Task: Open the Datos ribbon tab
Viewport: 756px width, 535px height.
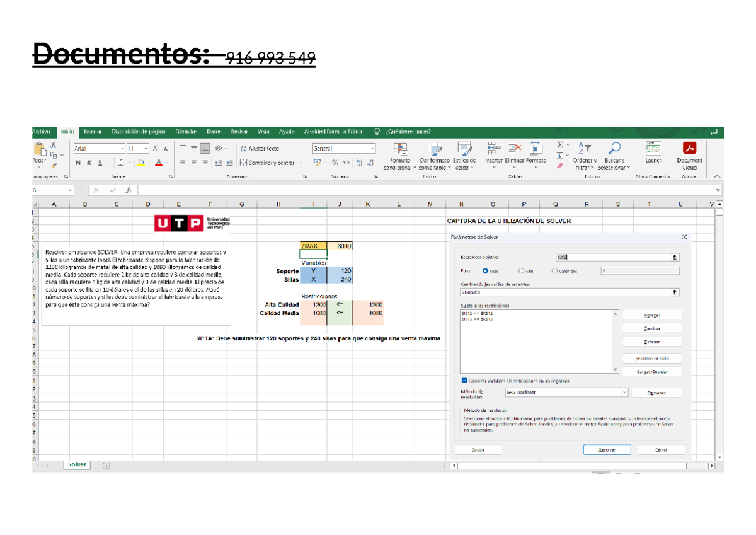Action: point(214,132)
